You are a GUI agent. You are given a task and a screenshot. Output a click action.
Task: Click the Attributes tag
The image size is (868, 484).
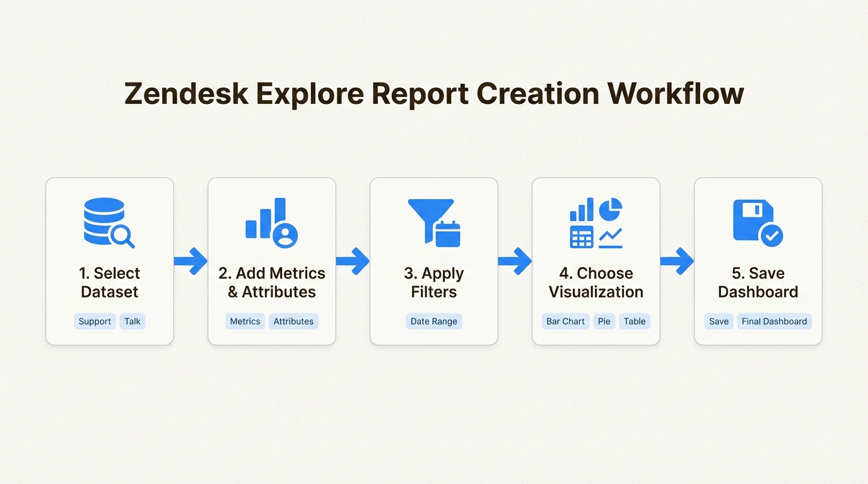pos(293,321)
